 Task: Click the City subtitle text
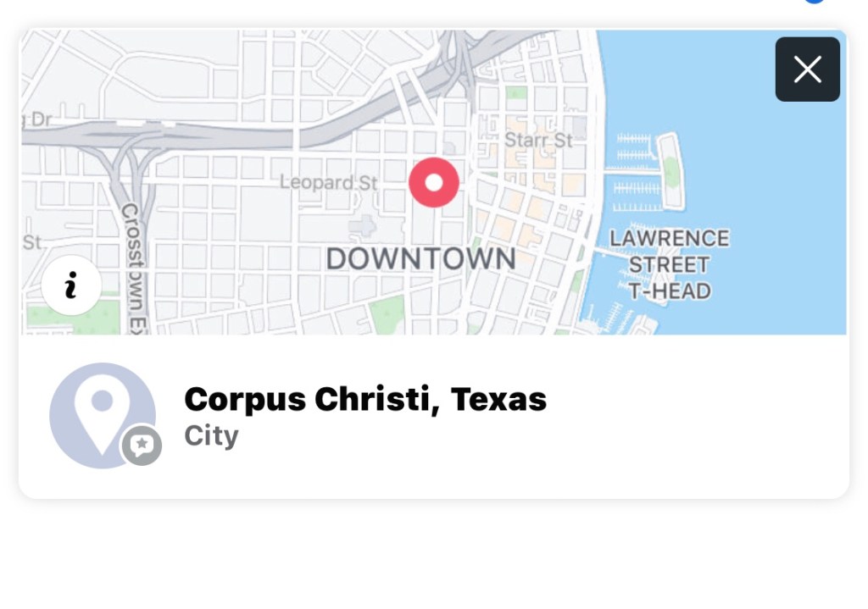click(x=211, y=436)
